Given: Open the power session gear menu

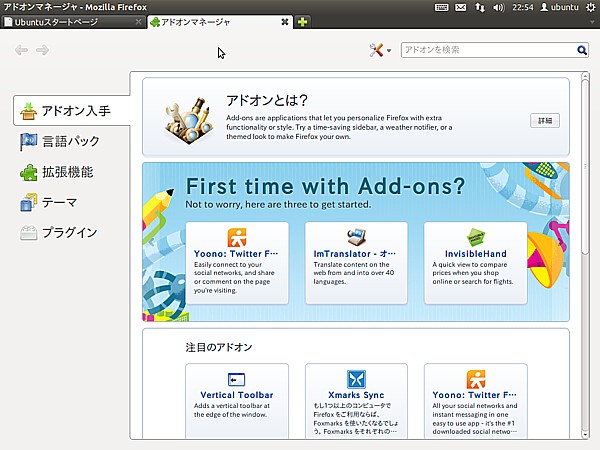Looking at the screenshot, I should 590,7.
